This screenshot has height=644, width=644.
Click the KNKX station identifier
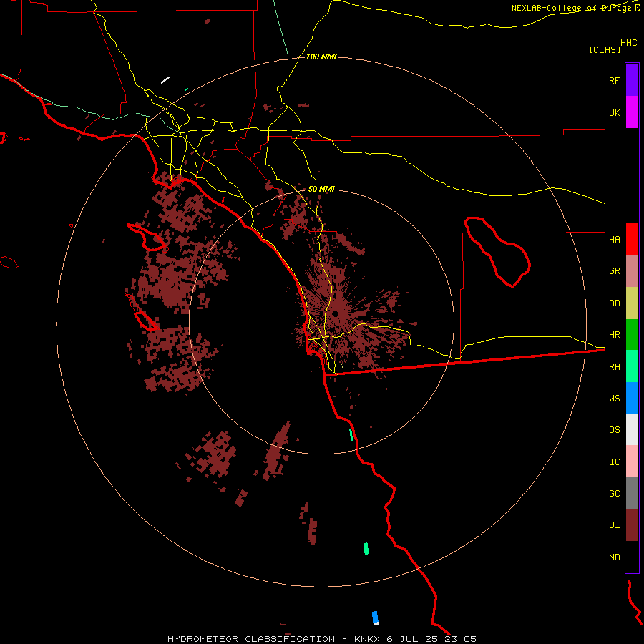[x=367, y=639]
